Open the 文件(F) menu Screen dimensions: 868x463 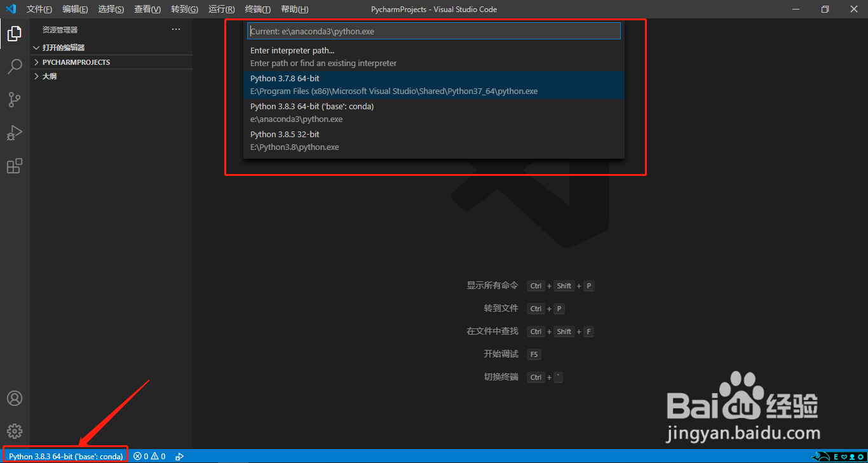click(39, 10)
